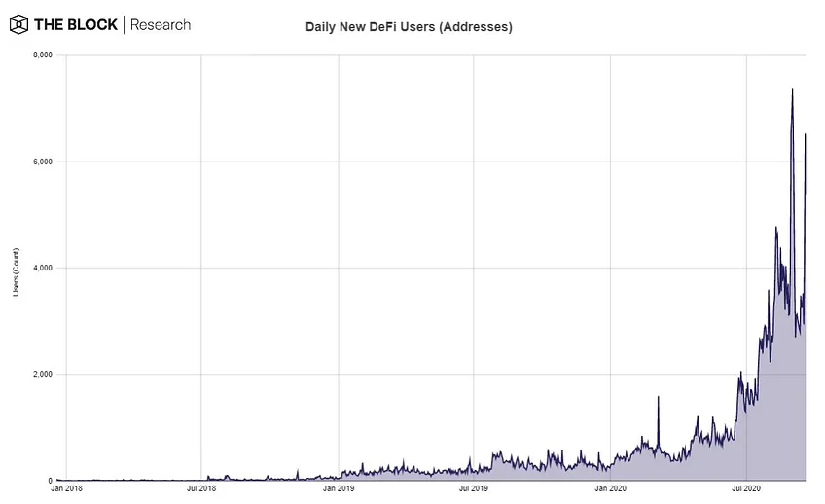Click THE BLOCK brand name text

tap(76, 24)
